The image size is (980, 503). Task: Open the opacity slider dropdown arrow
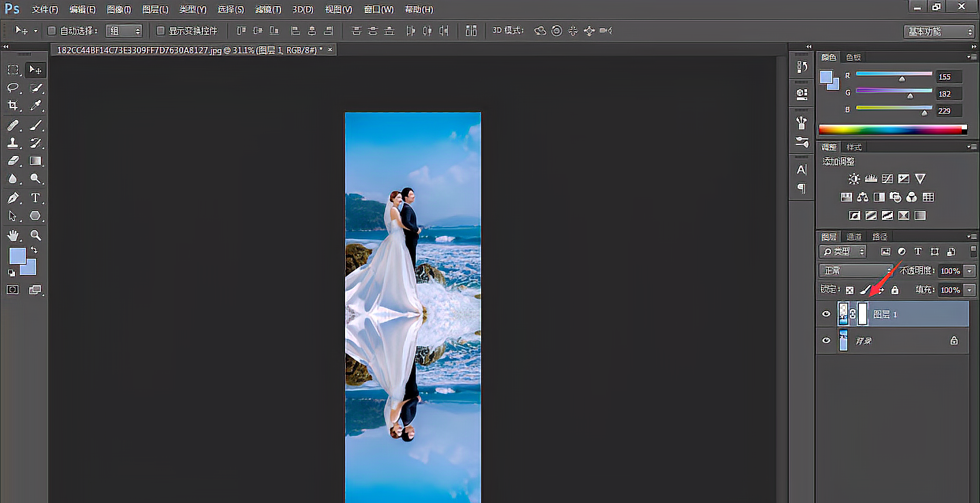click(x=970, y=271)
